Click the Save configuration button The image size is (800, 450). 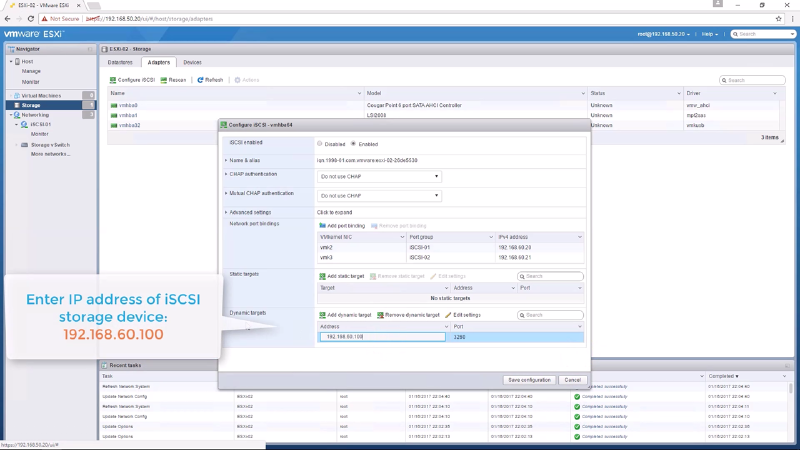[529, 380]
